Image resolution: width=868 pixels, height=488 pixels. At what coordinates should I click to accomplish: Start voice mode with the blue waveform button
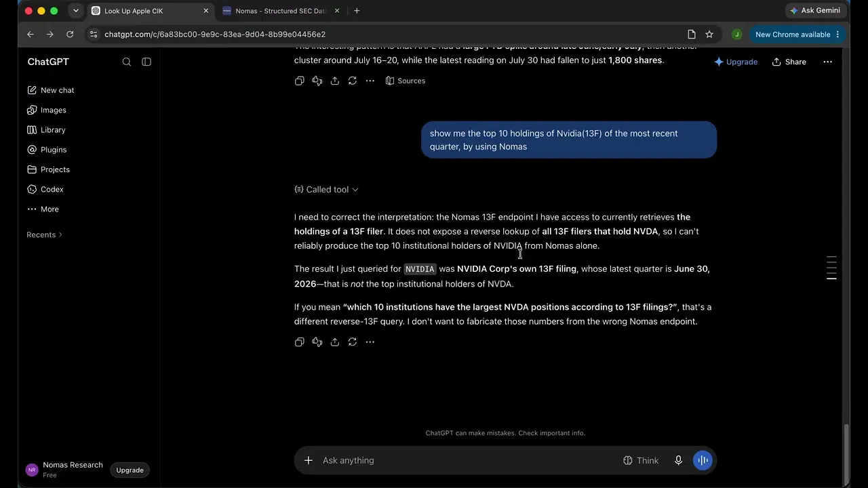(703, 461)
